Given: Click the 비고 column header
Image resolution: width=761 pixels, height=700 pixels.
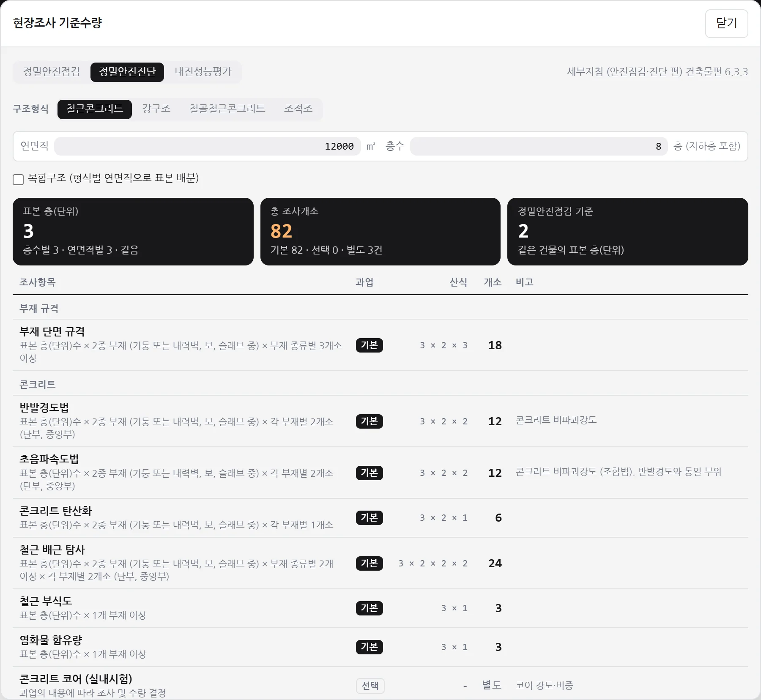Looking at the screenshot, I should tap(525, 282).
